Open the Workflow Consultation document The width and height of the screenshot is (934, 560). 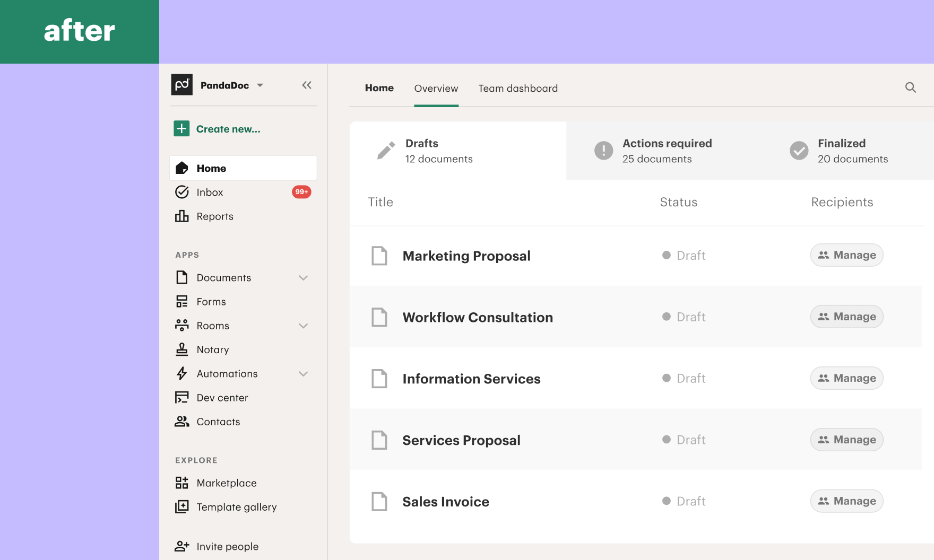(477, 317)
